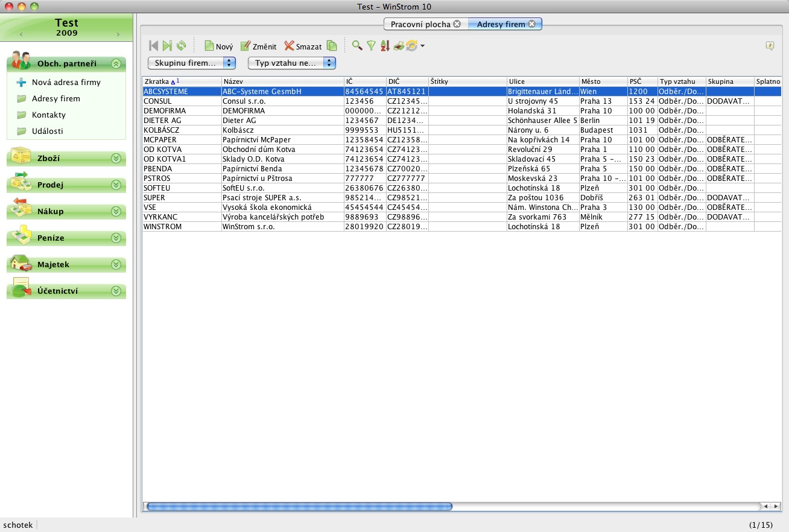Close the Adresy firem tab
Viewport: 789px width, 532px height.
point(531,24)
